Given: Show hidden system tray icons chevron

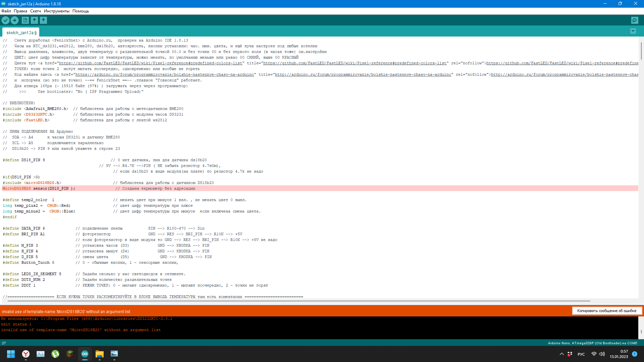Looking at the screenshot, I should click(x=561, y=354).
